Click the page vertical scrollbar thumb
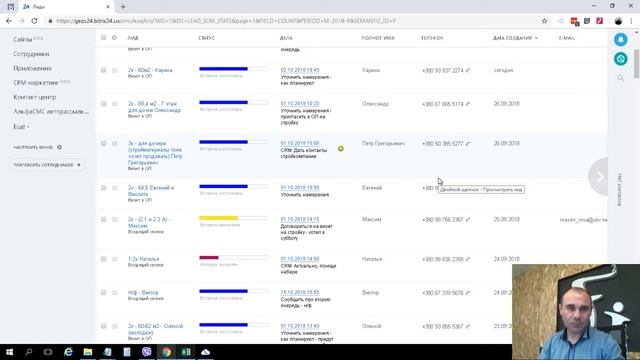 [x=636, y=63]
